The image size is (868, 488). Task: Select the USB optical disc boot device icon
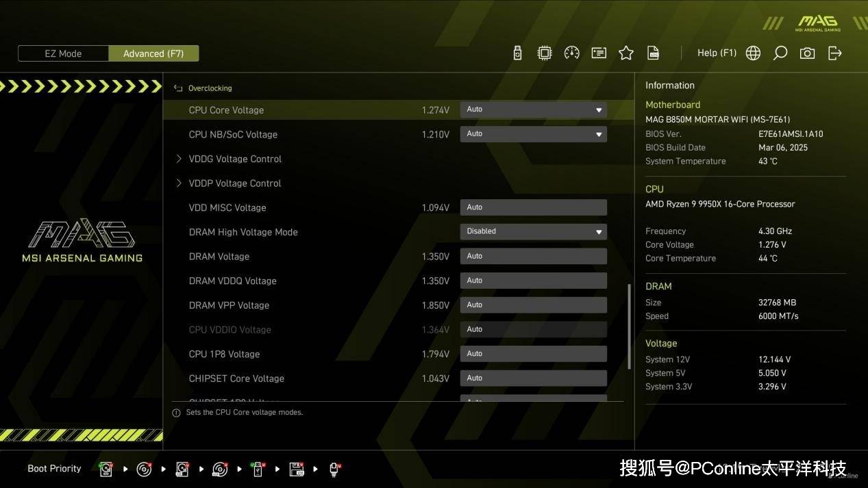220,469
